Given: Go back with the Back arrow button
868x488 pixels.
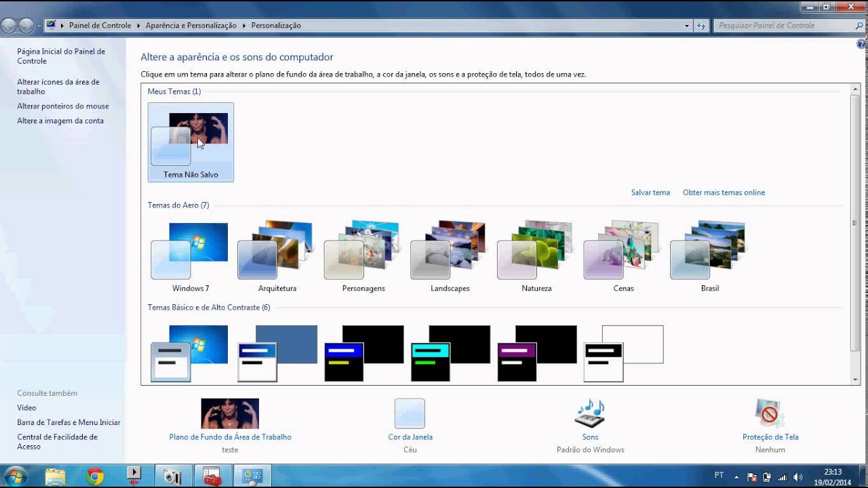Looking at the screenshot, I should [9, 26].
